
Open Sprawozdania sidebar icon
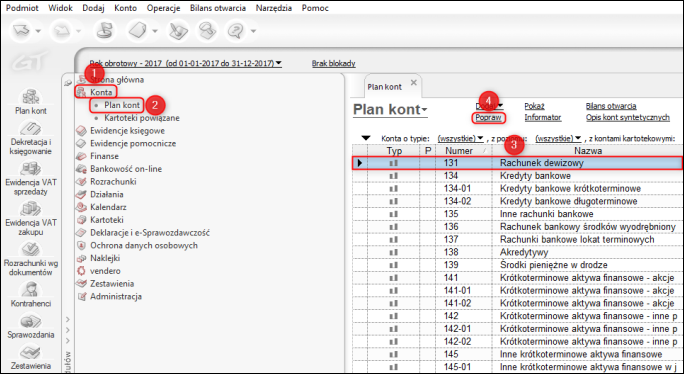coord(31,326)
